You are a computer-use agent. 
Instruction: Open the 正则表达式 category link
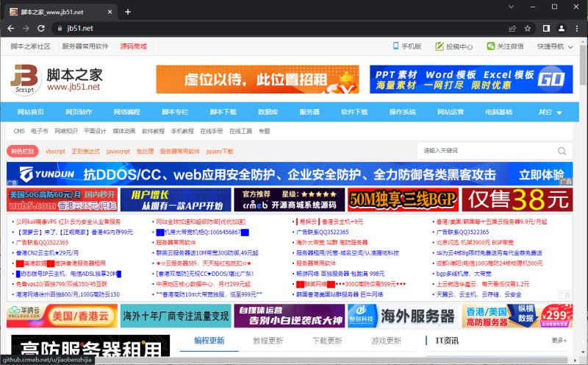(86, 152)
